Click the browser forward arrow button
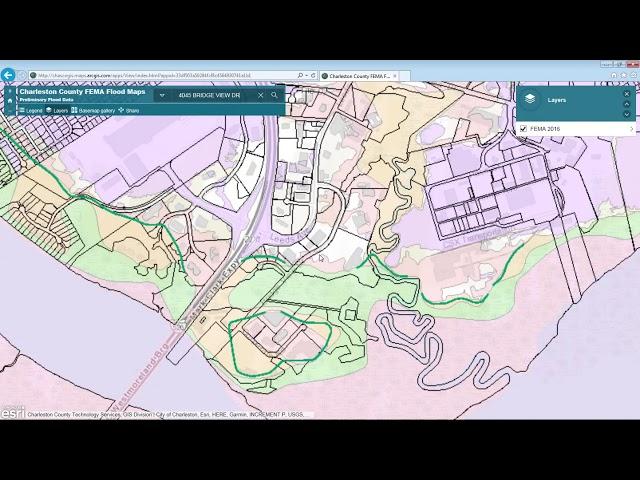This screenshot has width=640, height=480. point(22,76)
